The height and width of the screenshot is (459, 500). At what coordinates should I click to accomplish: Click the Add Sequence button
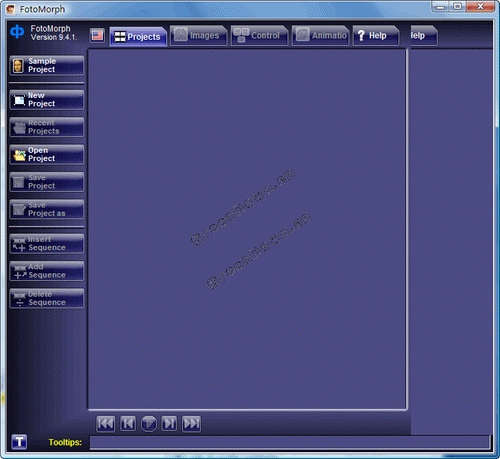47,271
